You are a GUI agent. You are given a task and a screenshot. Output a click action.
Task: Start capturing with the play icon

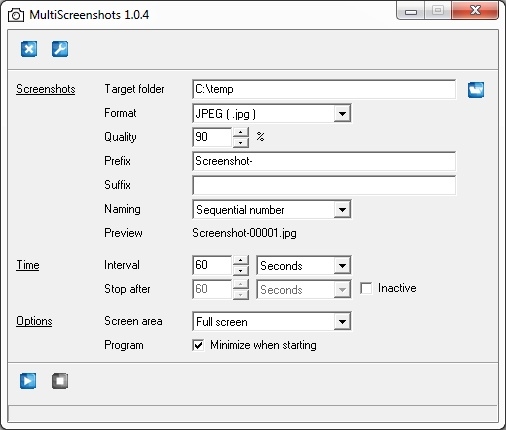coord(28,381)
